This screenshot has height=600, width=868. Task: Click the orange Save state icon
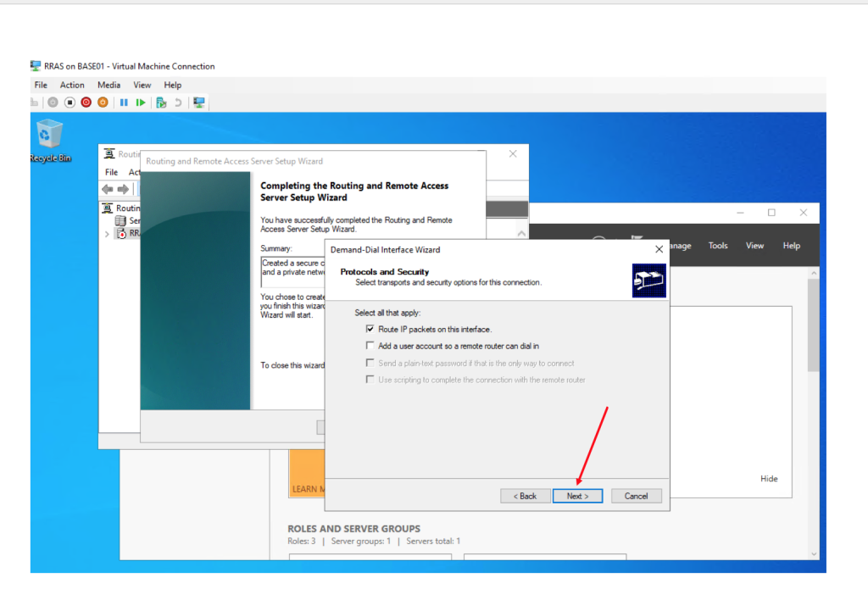coord(103,103)
